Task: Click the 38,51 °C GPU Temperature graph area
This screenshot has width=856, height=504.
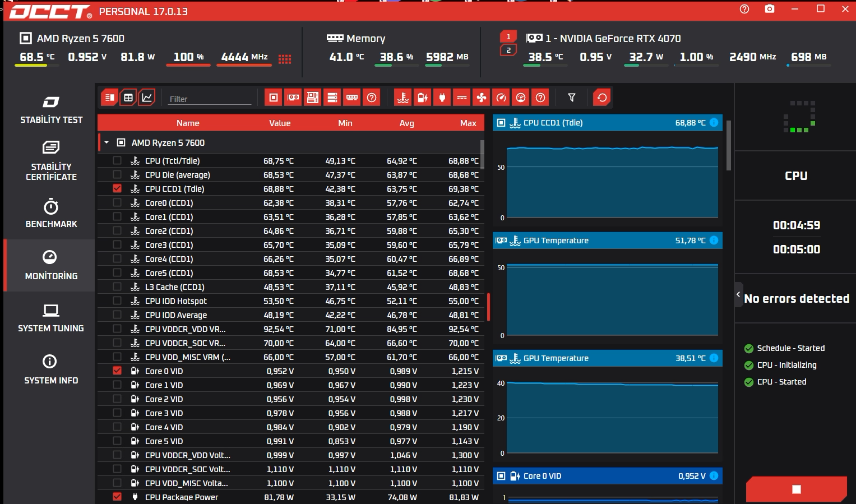Action: point(608,414)
